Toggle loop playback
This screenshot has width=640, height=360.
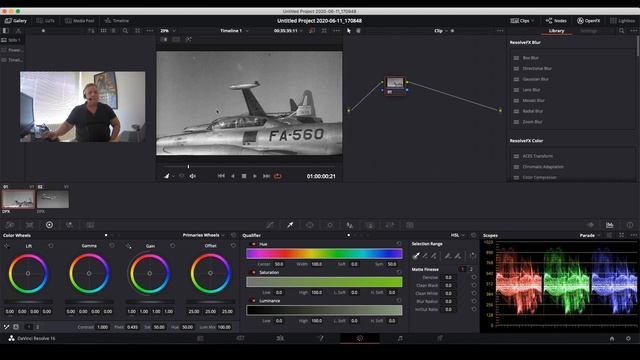coord(278,176)
